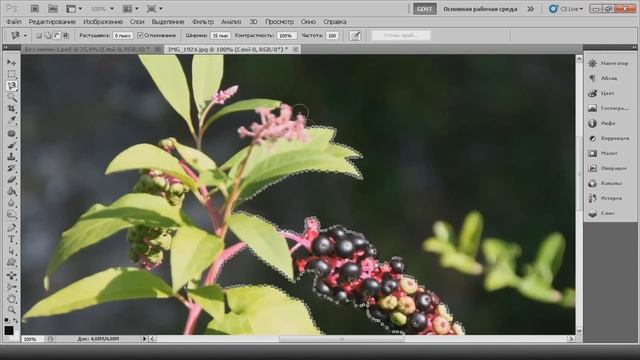
Task: Click the Ширина width input field
Action: click(x=220, y=36)
